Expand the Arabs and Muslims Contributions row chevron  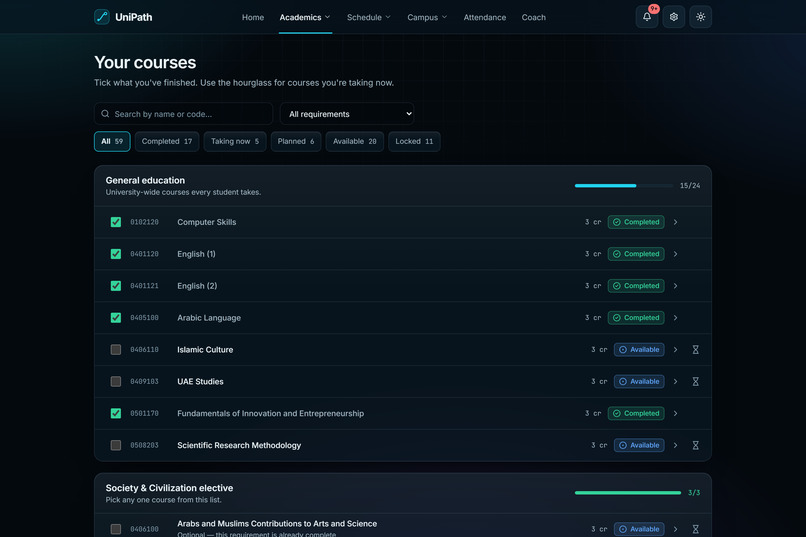point(675,529)
